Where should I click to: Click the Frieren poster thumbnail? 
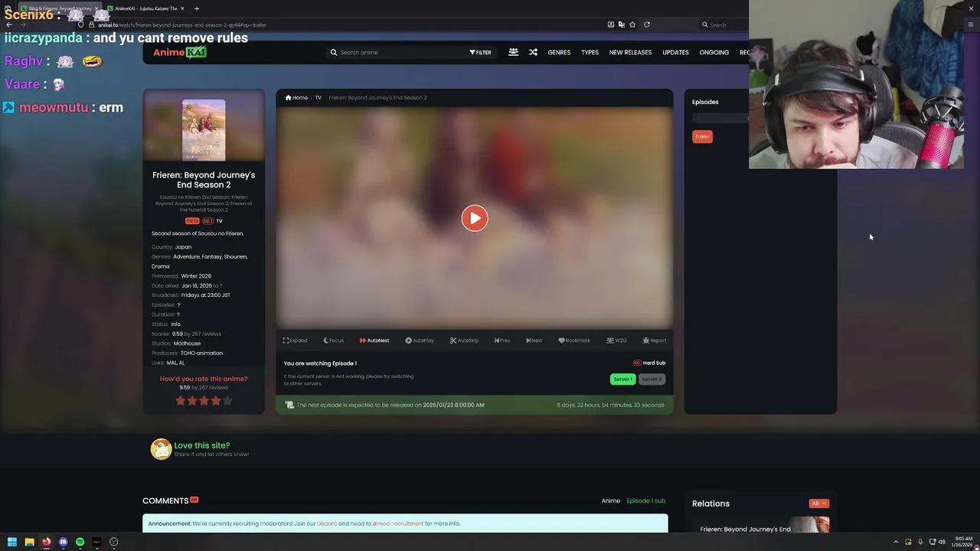coord(204,130)
